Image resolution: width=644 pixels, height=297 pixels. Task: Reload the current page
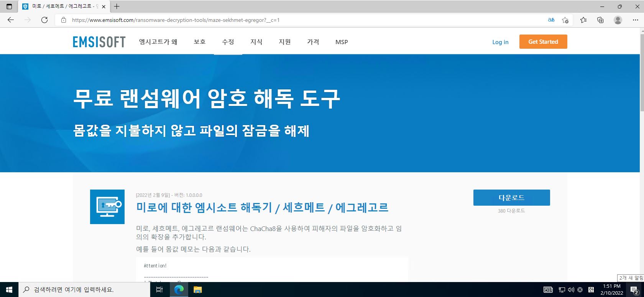[x=44, y=20]
